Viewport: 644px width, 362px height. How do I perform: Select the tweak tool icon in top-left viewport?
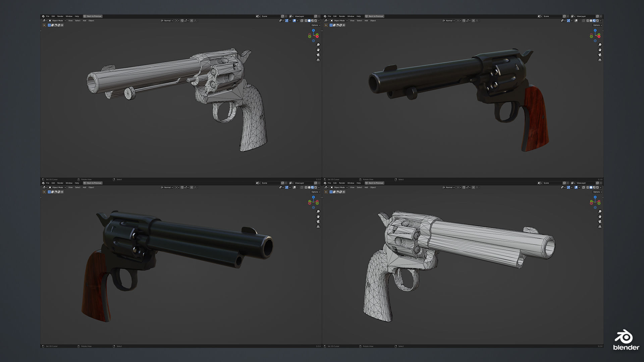(x=44, y=25)
